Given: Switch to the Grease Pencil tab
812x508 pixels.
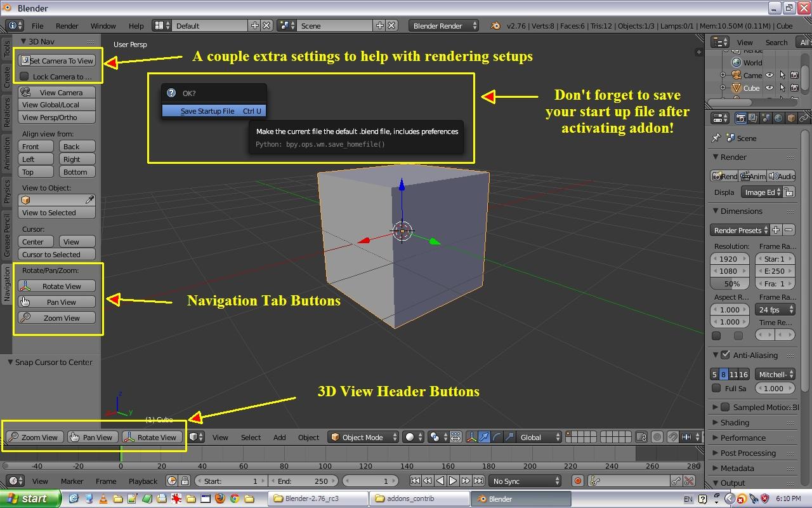Looking at the screenshot, I should (x=7, y=235).
